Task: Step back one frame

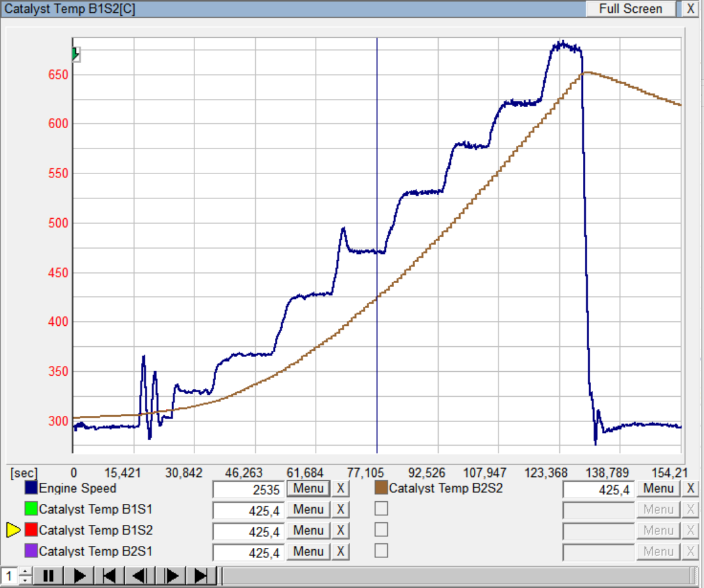Action: (x=141, y=577)
